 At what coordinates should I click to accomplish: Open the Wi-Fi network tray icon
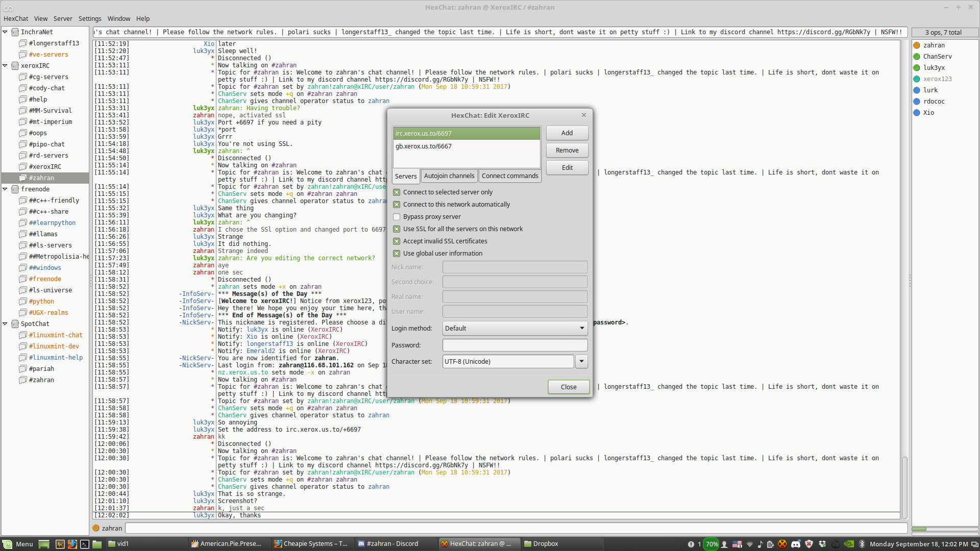750,544
